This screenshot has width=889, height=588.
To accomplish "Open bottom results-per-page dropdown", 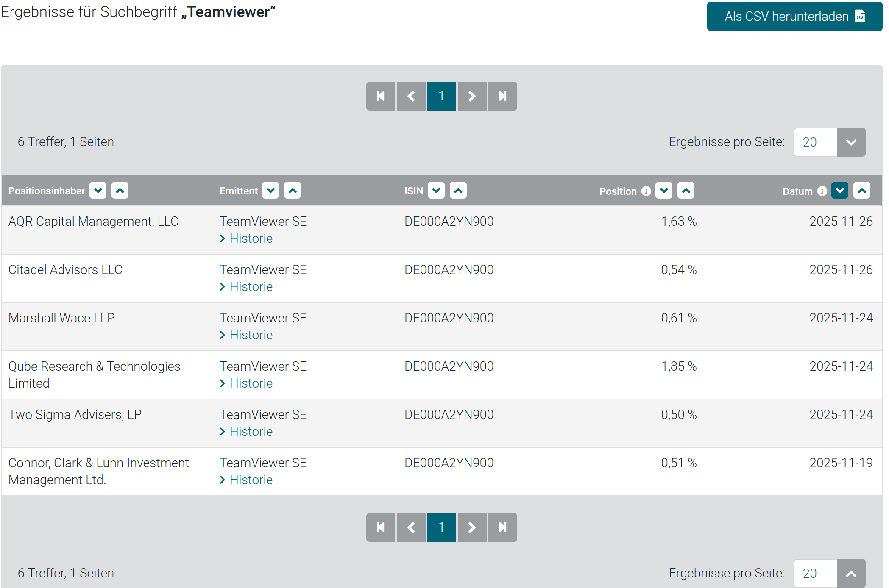I will pos(851,574).
